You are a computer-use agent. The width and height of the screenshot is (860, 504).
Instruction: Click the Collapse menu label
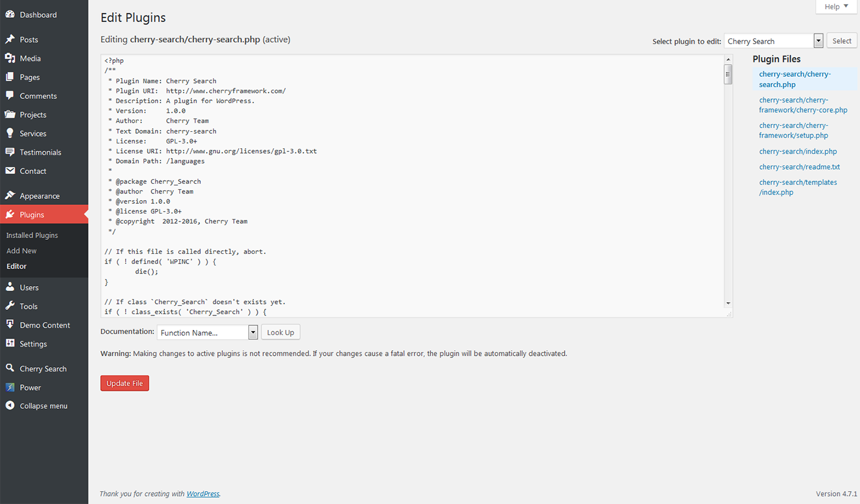pyautogui.click(x=43, y=406)
